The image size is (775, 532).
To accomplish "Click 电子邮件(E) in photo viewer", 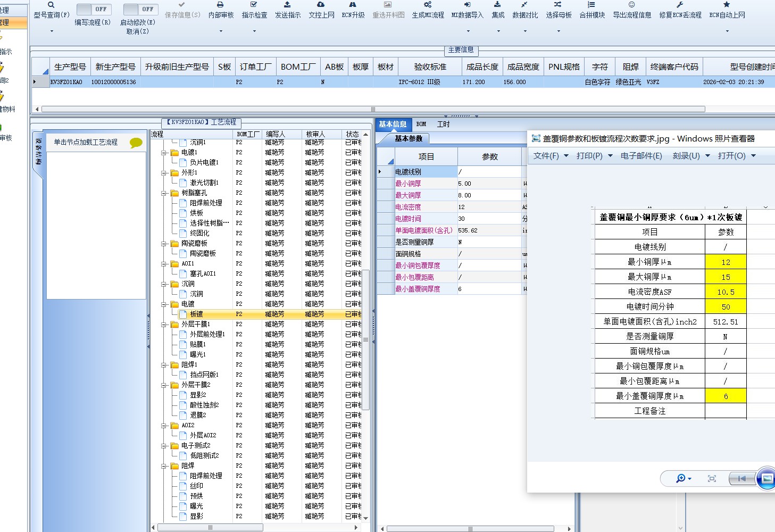I will click(641, 156).
